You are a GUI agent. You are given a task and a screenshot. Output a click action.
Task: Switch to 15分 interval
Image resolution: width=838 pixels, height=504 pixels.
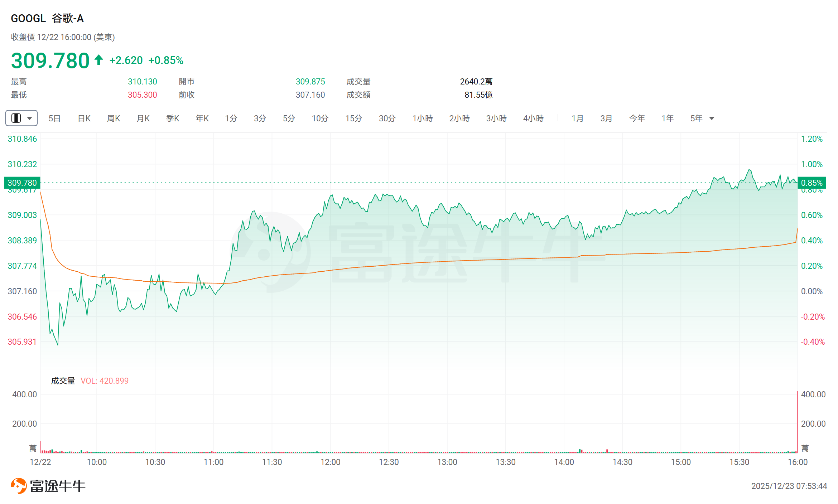pos(353,118)
